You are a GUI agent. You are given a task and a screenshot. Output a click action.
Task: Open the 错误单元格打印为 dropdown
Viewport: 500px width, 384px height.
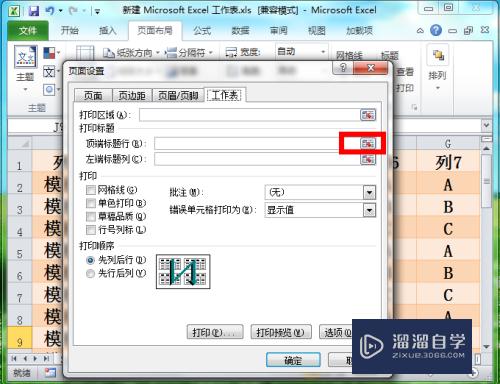tap(320, 210)
